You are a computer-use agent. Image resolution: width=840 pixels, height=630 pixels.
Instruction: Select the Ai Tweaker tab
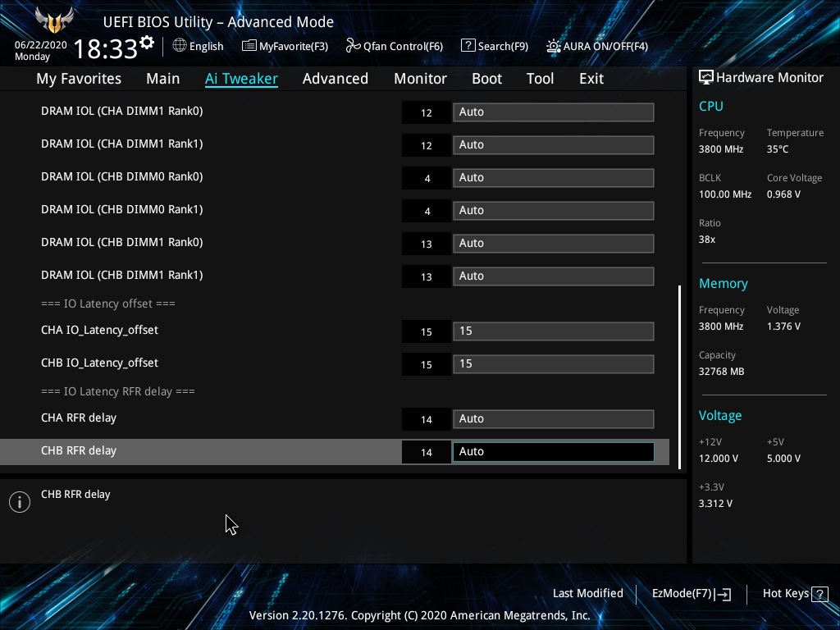coord(241,78)
